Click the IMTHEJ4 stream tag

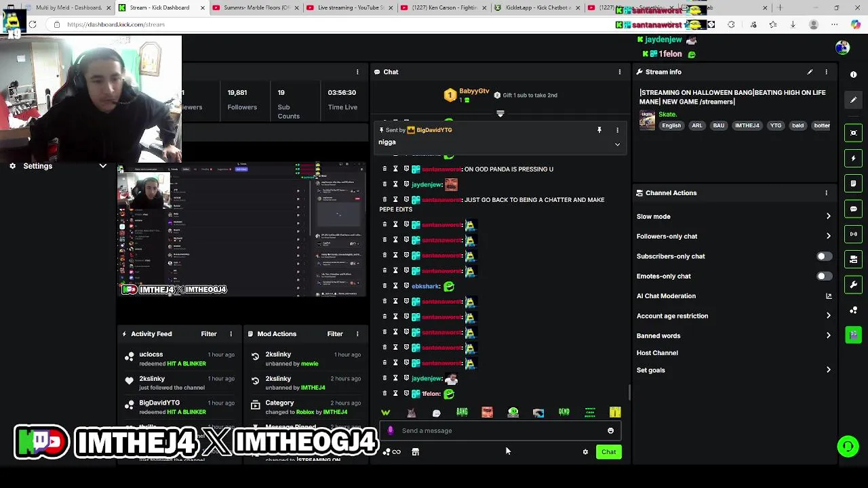click(x=747, y=125)
